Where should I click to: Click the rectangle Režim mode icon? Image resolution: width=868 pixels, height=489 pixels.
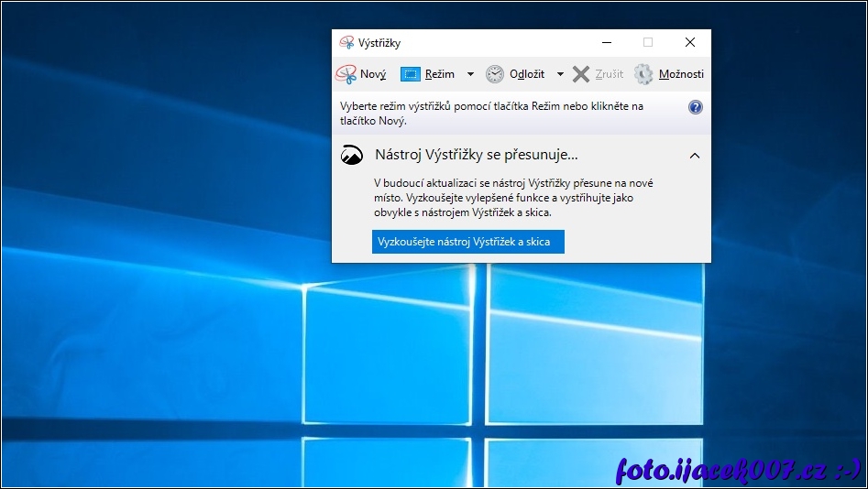411,74
